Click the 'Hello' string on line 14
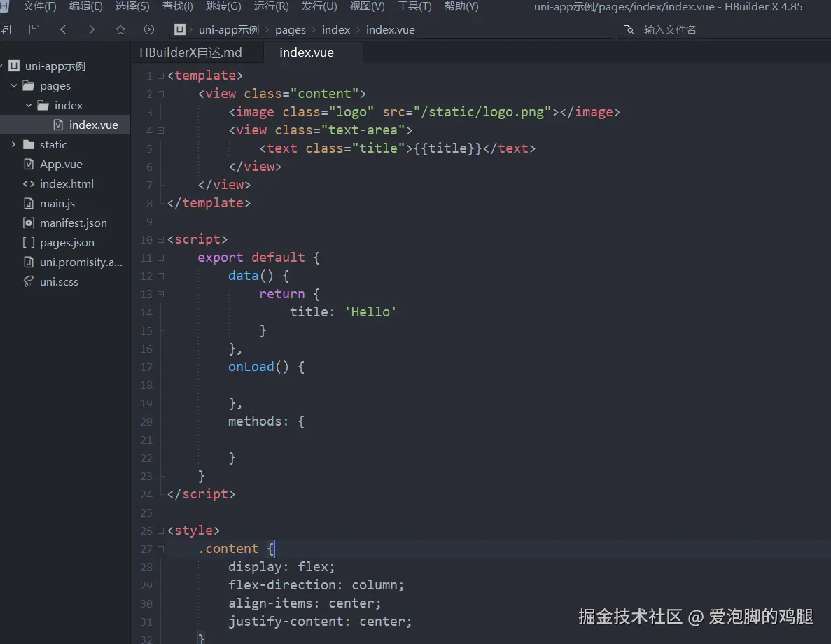This screenshot has width=831, height=644. click(x=370, y=312)
